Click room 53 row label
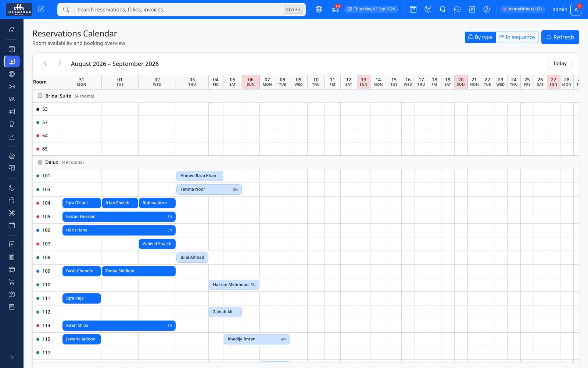This screenshot has height=368, width=588. coord(45,109)
